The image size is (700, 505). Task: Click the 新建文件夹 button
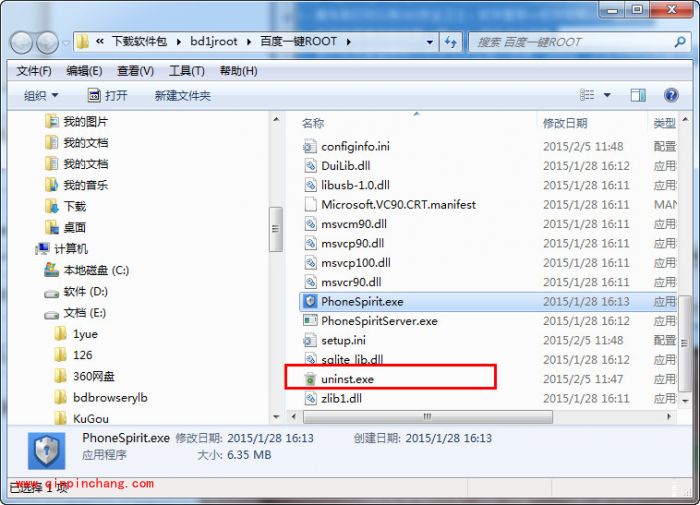[x=183, y=96]
